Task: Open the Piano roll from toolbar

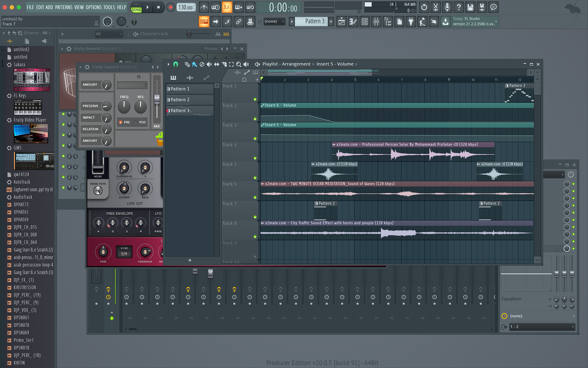Action: pos(353,21)
